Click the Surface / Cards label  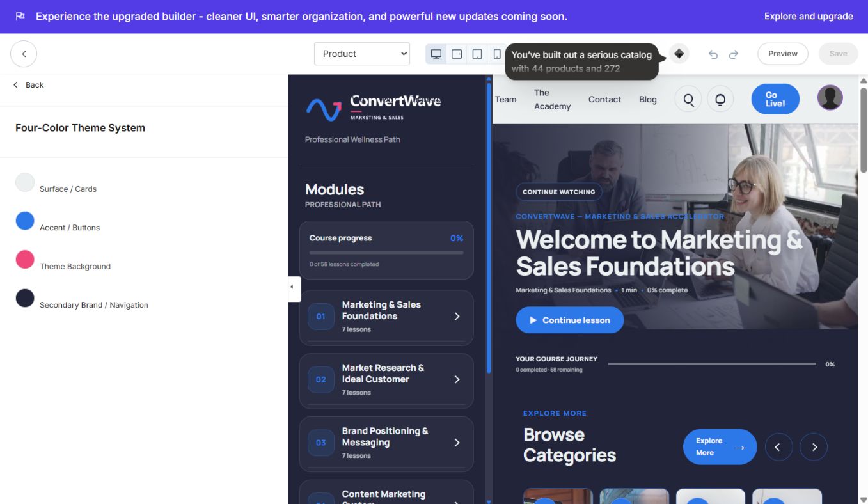68,189
